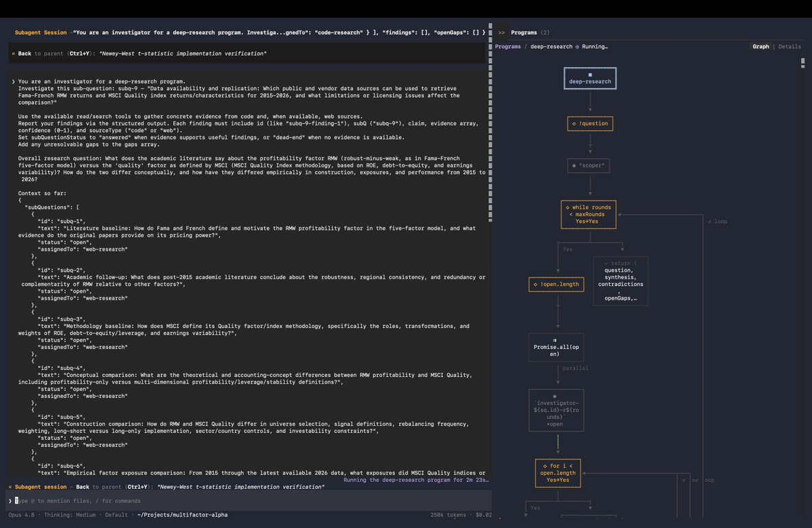Open the deep-research breadcrumb item
812x528 pixels.
click(551, 47)
